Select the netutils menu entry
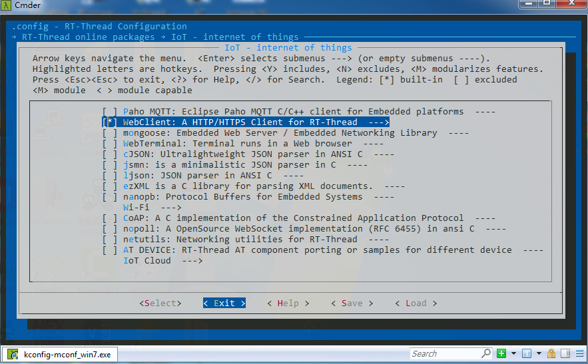This screenshot has height=364, width=588. pos(240,240)
